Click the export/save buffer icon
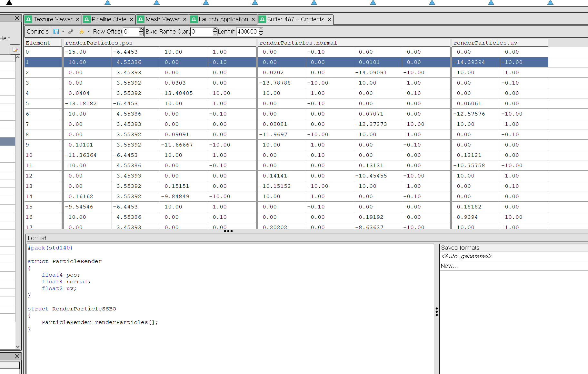 point(56,31)
